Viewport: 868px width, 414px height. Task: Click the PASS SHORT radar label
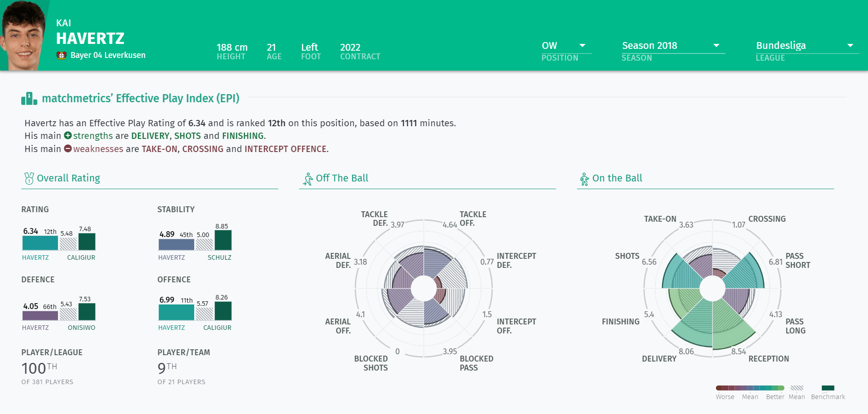point(798,261)
